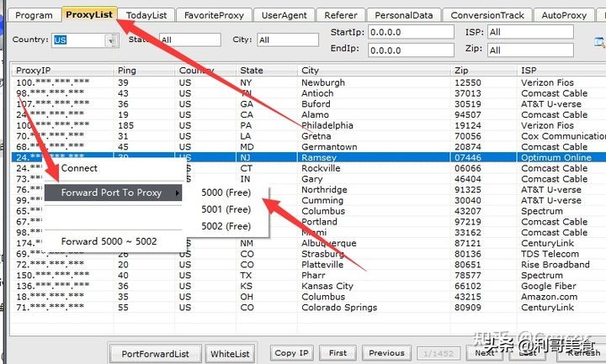This screenshot has width=606, height=364.
Task: Select port 5001 (Free)
Action: [x=226, y=209]
